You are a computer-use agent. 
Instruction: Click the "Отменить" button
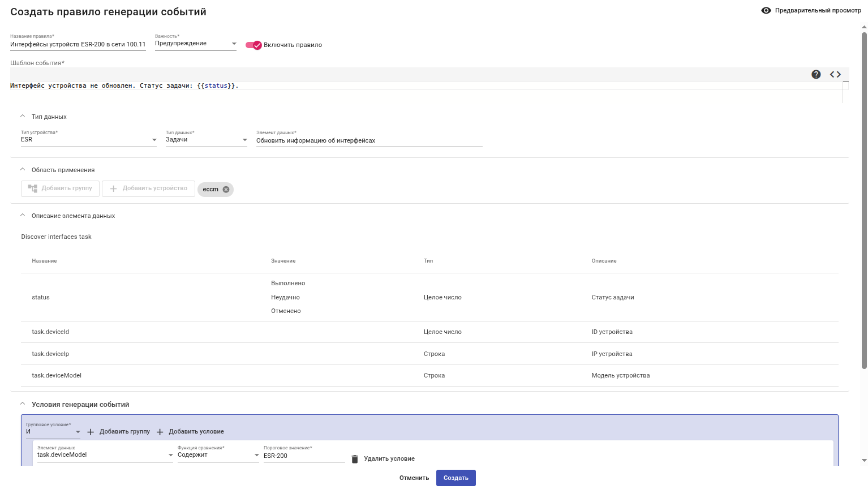click(414, 478)
